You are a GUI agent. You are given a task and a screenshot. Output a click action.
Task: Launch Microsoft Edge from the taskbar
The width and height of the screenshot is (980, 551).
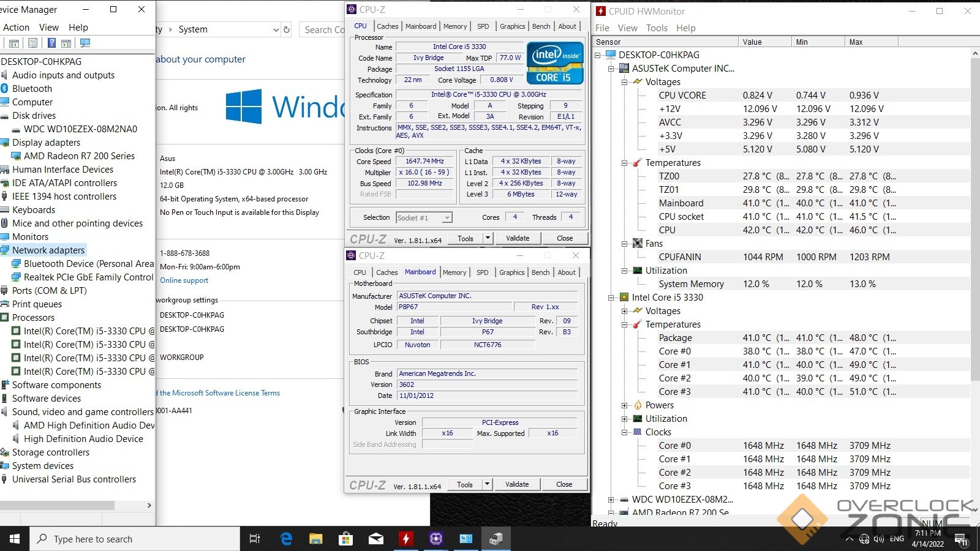(x=286, y=539)
